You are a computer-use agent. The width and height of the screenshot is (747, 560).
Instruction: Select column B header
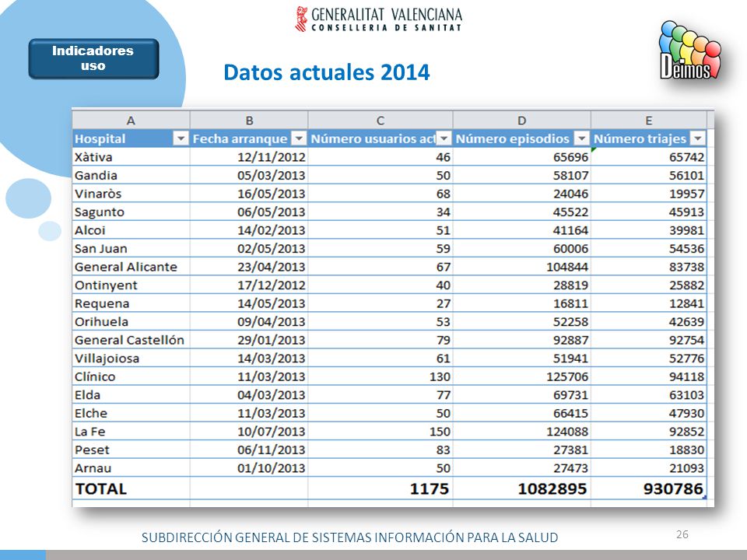249,121
